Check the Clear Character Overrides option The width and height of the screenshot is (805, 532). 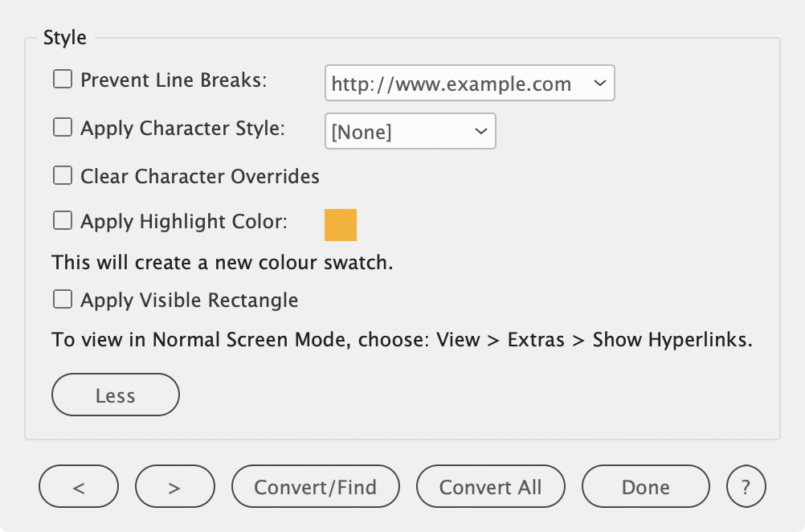63,176
